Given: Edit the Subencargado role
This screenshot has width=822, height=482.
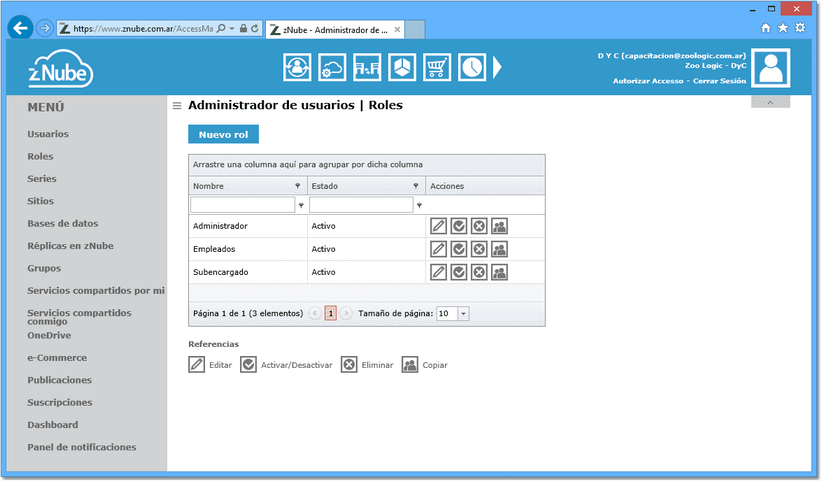Looking at the screenshot, I should [x=438, y=272].
